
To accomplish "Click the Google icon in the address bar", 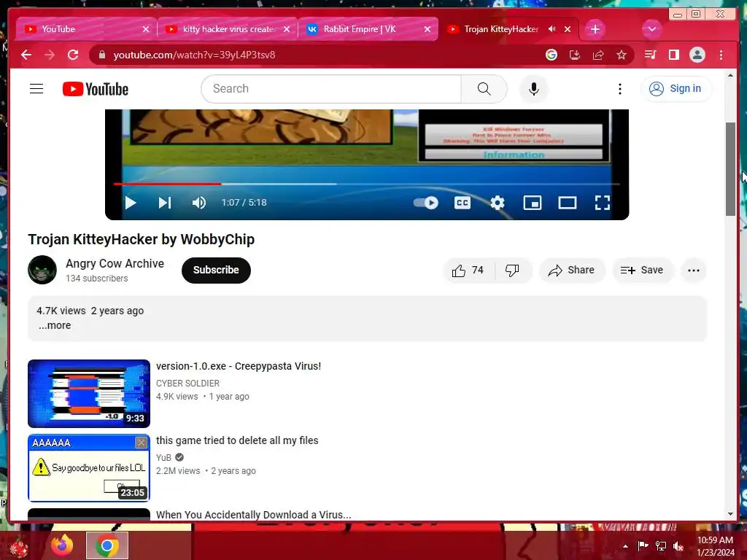I will (x=551, y=55).
